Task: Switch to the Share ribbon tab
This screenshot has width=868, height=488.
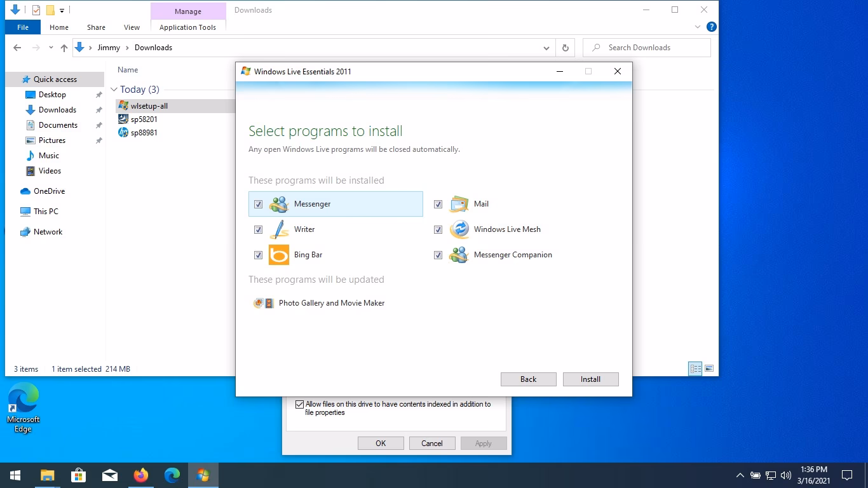Action: tap(96, 27)
